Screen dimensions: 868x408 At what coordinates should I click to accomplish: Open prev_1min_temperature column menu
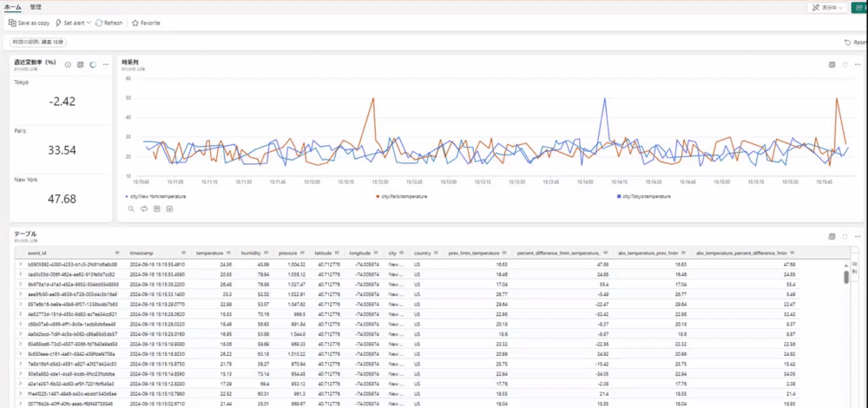(504, 253)
